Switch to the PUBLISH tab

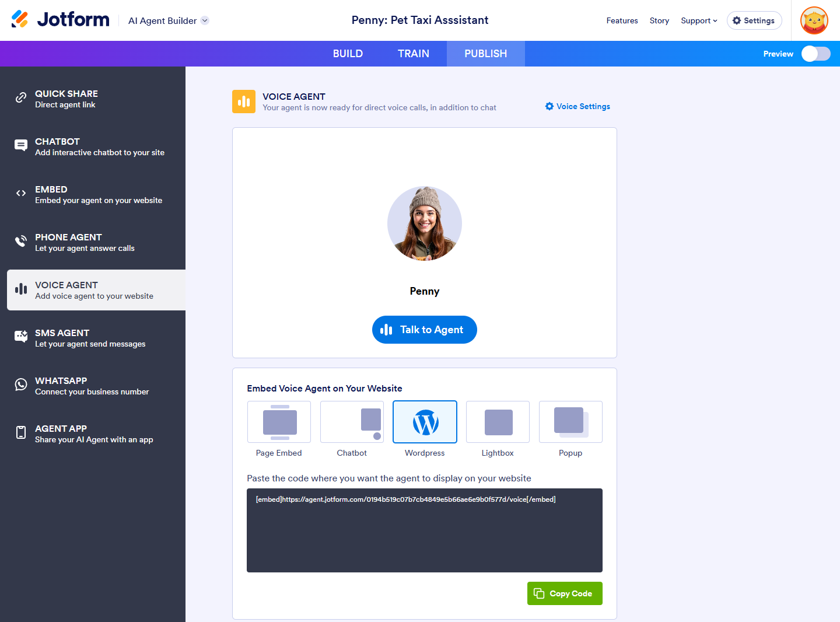(486, 54)
